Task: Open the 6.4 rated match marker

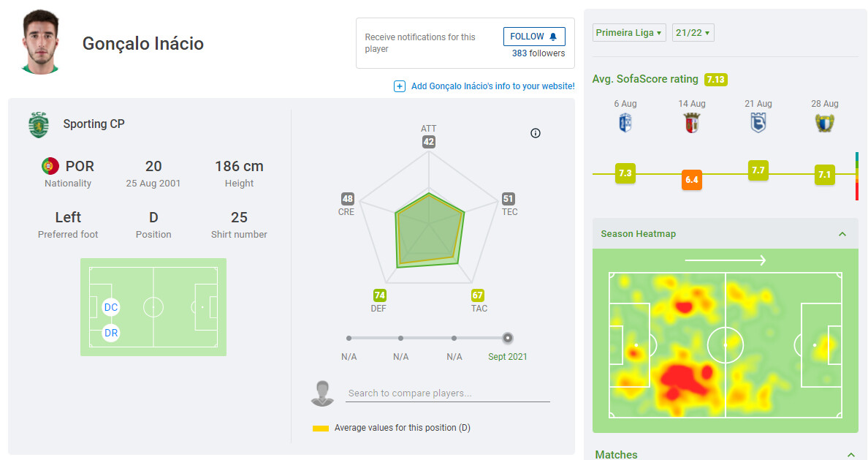Action: tap(692, 180)
